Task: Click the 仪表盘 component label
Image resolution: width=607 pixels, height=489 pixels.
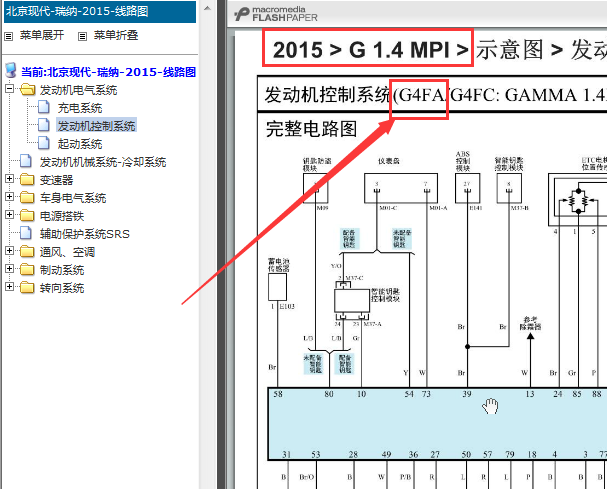Action: [x=389, y=161]
